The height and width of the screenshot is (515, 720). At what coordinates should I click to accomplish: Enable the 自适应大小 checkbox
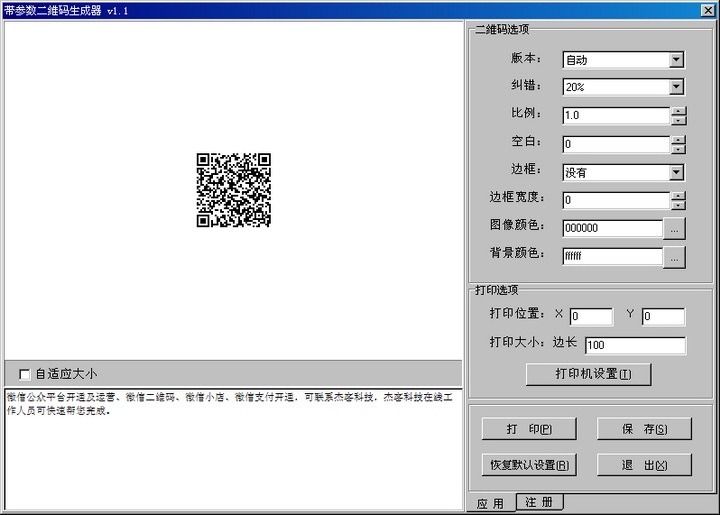point(25,374)
